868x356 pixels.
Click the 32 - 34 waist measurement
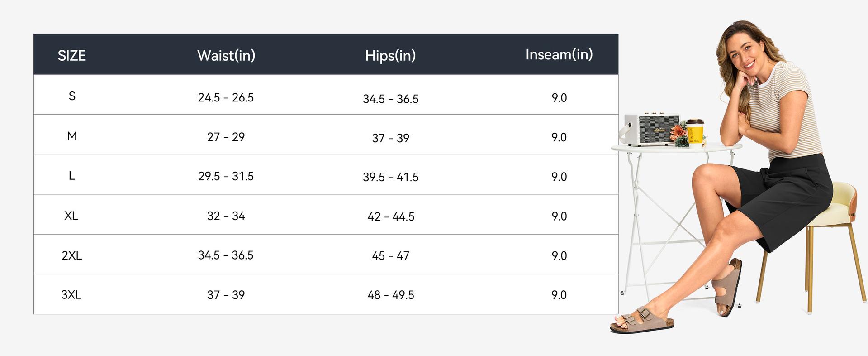(226, 216)
